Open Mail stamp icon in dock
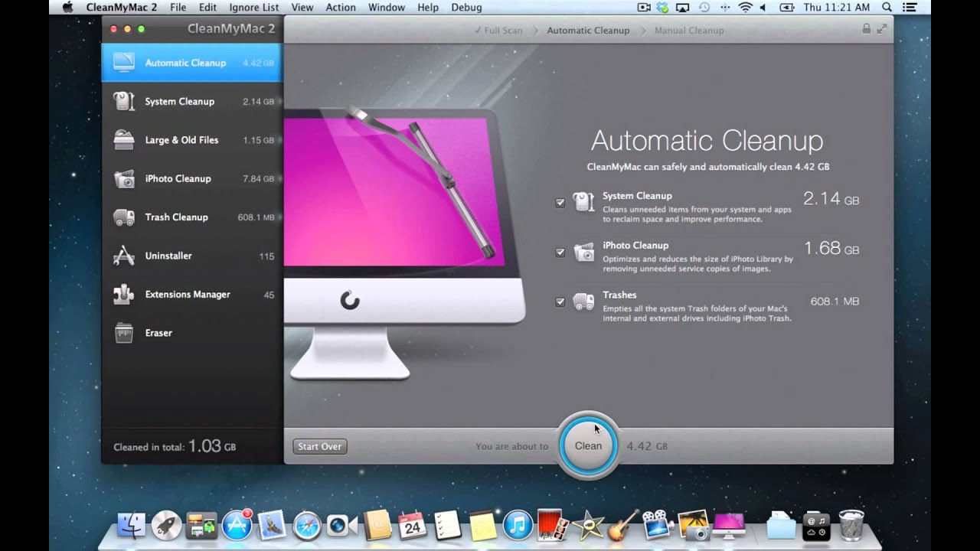 tap(272, 525)
